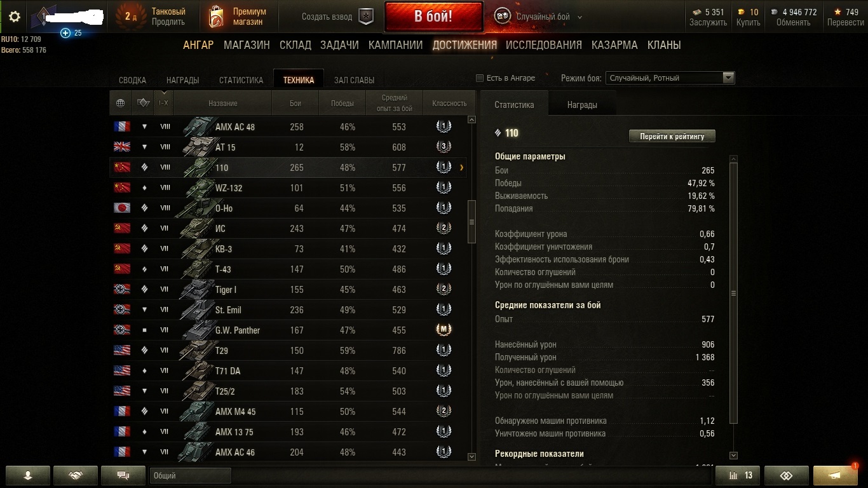This screenshot has width=868, height=488.
Task: Sort vehicles by nation globe icon
Action: [121, 103]
